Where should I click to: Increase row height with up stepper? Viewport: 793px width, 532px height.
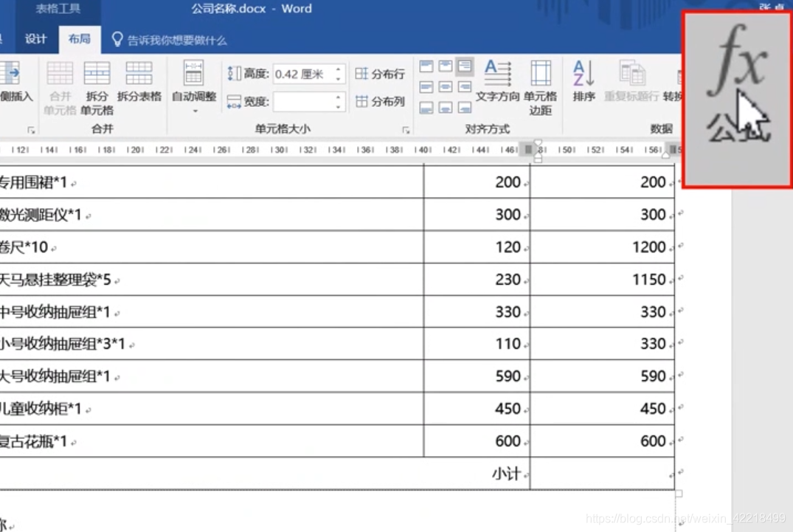(x=338, y=69)
